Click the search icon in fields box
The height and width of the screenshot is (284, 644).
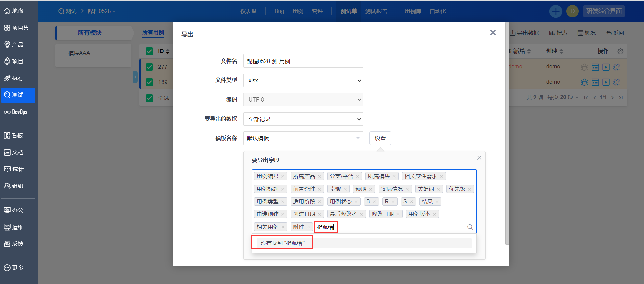click(x=470, y=227)
